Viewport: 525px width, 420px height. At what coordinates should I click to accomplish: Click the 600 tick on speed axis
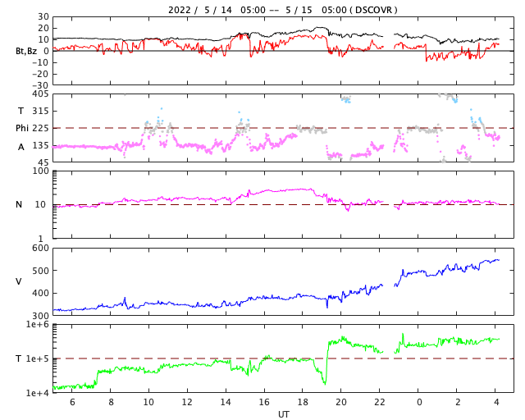[x=40, y=249]
